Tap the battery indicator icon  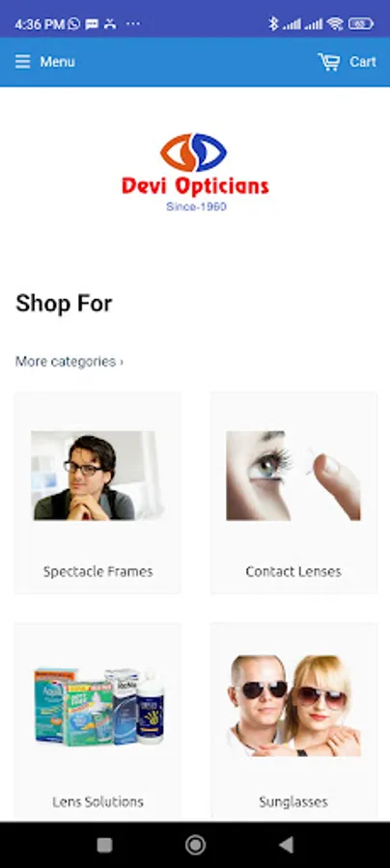pyautogui.click(x=361, y=24)
